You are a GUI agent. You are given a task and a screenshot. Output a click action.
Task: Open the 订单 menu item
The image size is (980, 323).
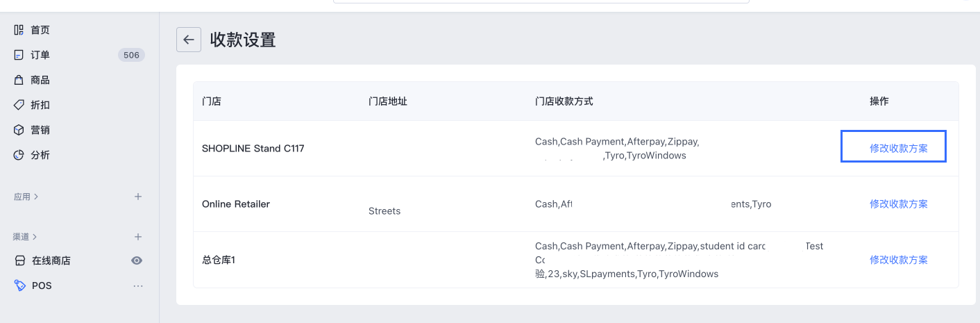(x=40, y=55)
